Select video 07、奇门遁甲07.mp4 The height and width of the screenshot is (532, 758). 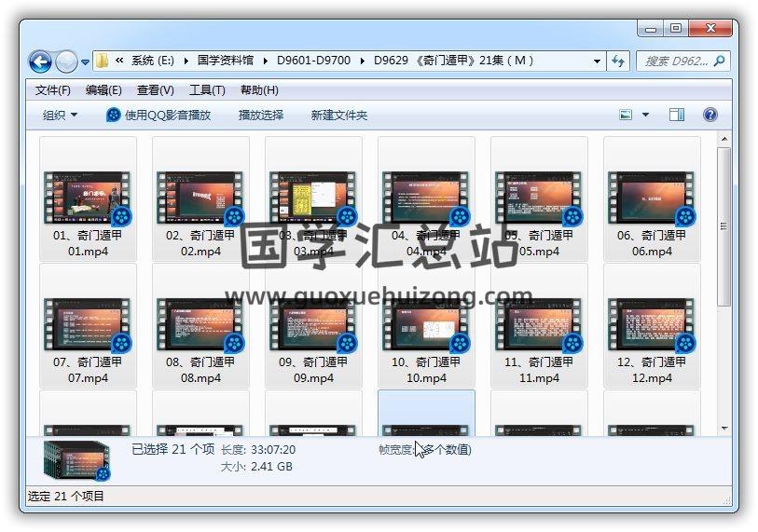(x=88, y=326)
